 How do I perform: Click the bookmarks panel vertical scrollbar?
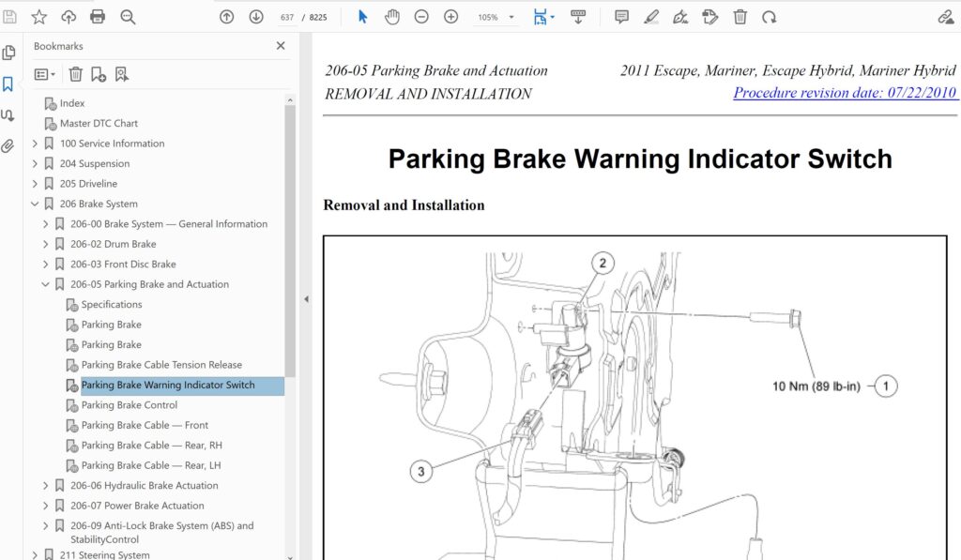click(x=291, y=235)
